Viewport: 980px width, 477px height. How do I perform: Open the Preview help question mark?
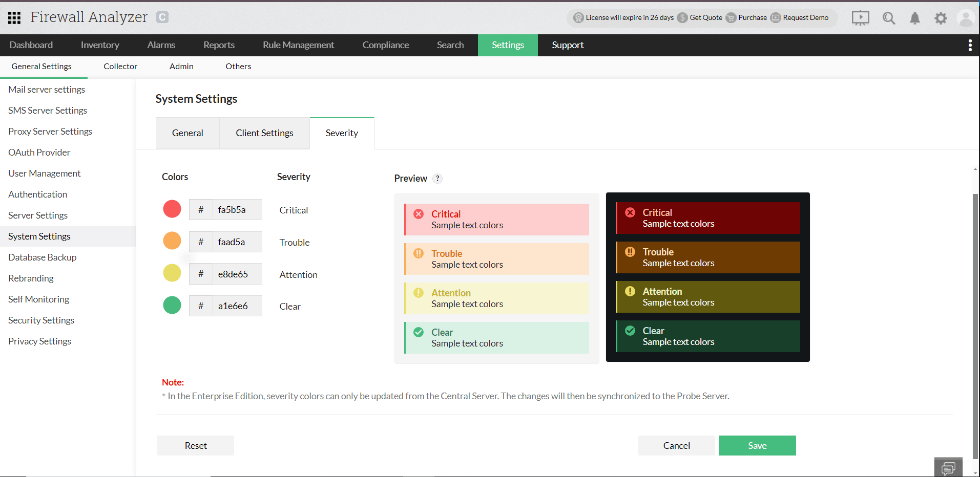pos(437,179)
